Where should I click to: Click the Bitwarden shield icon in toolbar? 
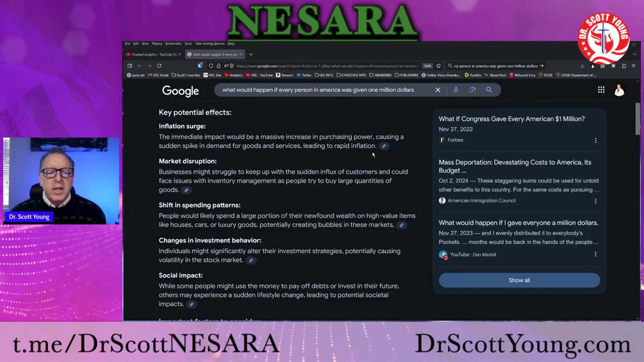pos(200,66)
